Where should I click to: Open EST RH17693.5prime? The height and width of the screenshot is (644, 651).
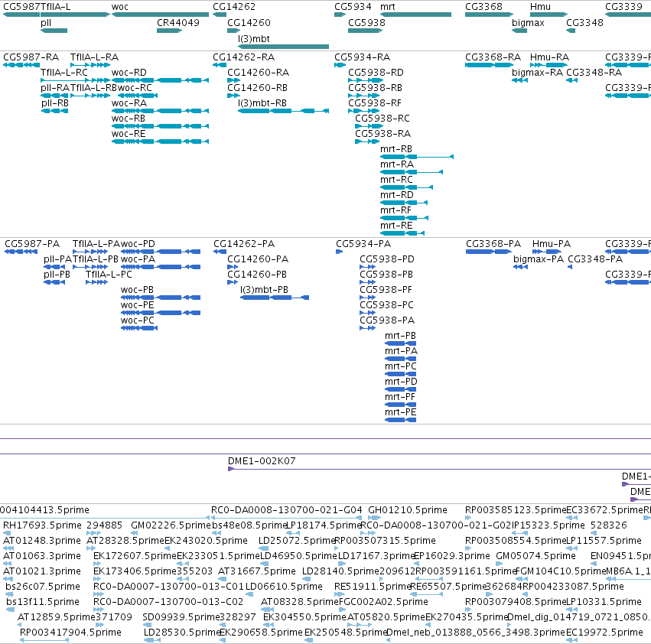tap(7, 533)
